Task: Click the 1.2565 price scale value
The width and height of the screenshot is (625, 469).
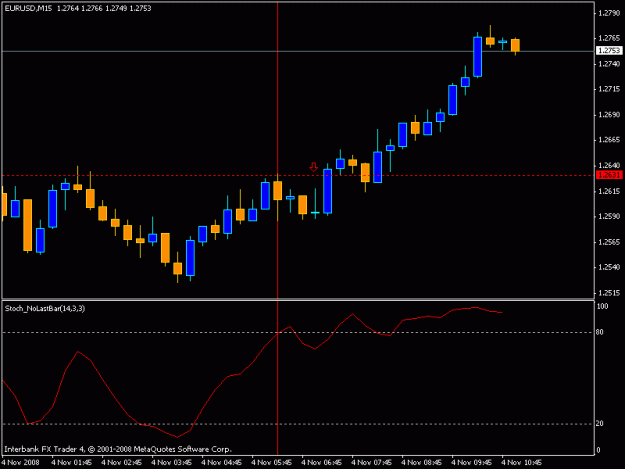Action: click(609, 242)
